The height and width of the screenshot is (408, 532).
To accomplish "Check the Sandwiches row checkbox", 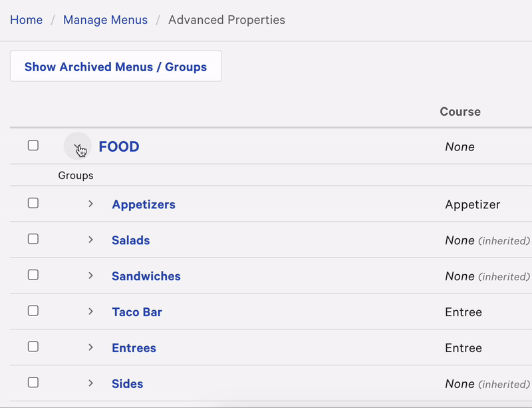I will click(x=33, y=275).
